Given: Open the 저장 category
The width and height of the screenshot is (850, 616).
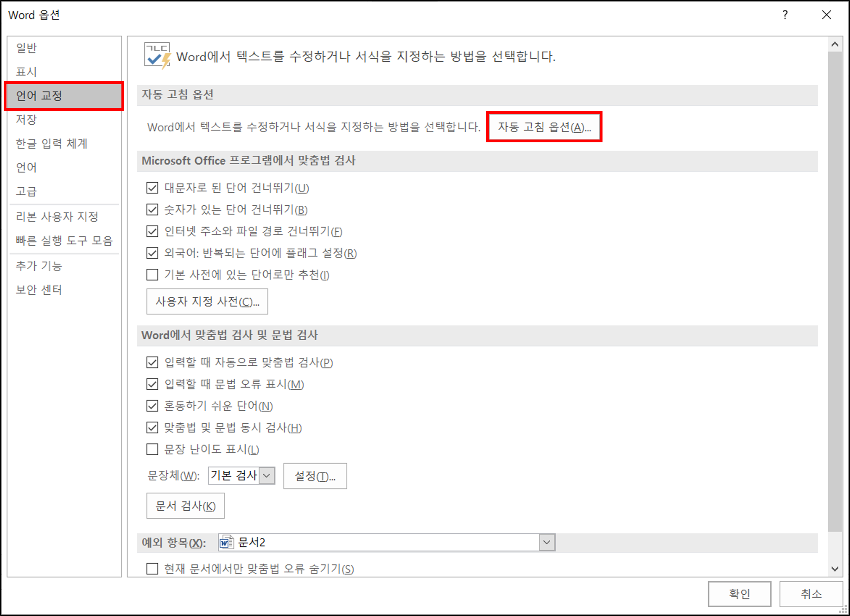Looking at the screenshot, I should click(64, 120).
